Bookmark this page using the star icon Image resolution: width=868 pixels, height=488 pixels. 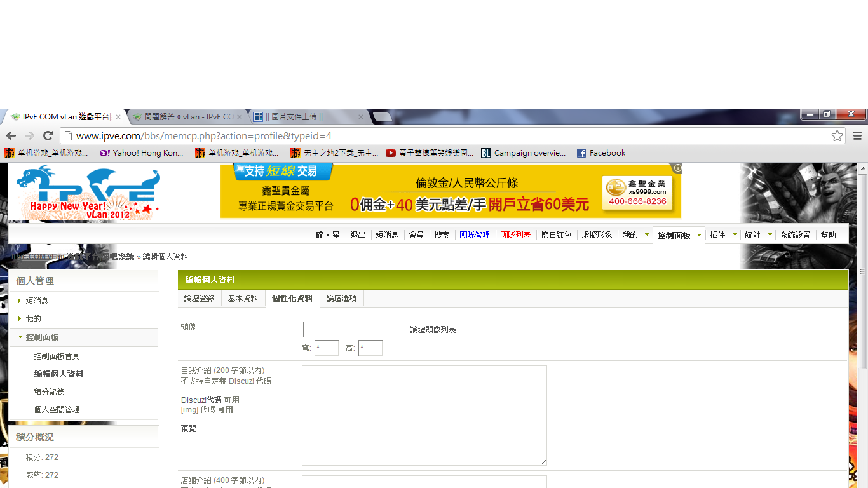tap(837, 135)
